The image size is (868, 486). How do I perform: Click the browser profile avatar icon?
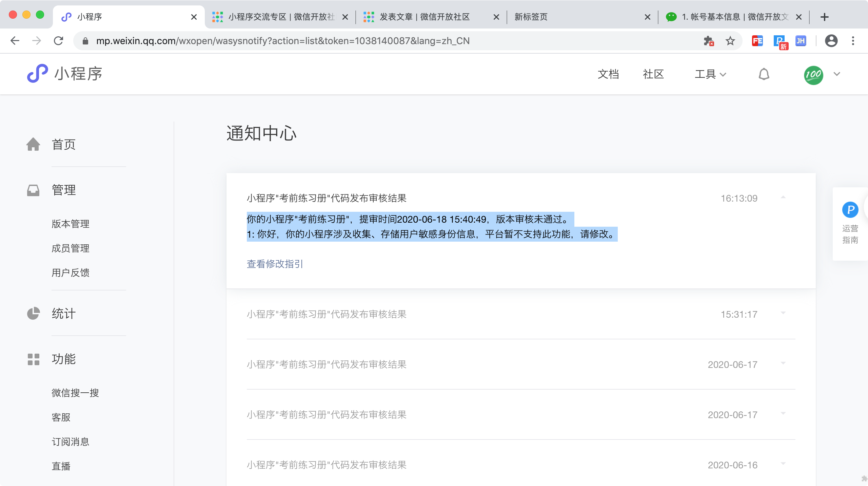pyautogui.click(x=831, y=41)
